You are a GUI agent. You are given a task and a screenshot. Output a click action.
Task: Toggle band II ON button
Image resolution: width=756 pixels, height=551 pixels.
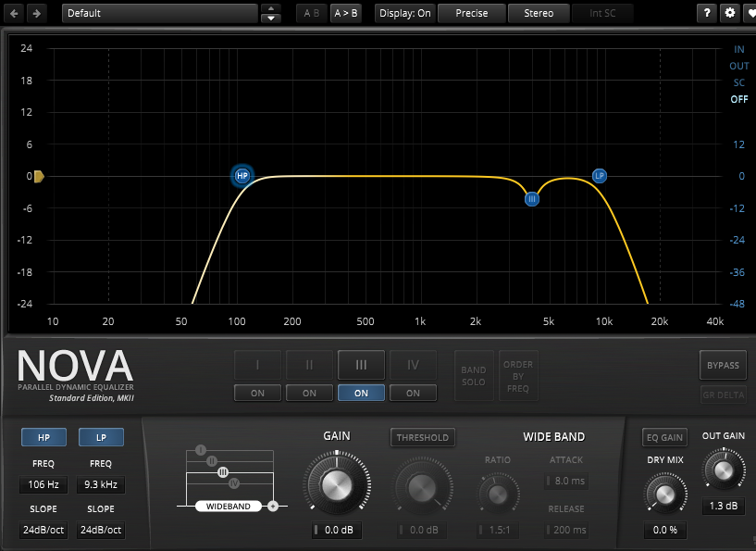310,394
